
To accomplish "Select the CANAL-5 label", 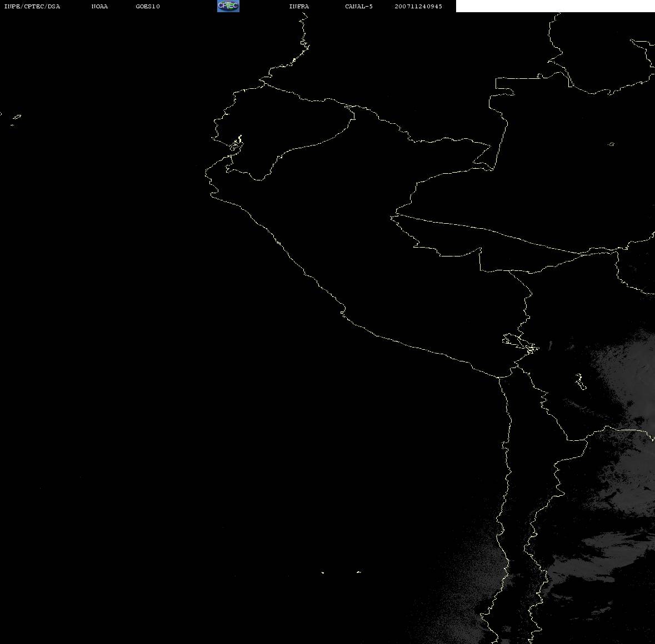I will 359,6.
